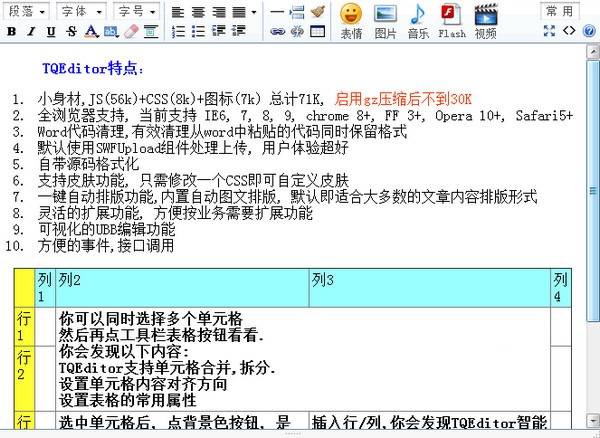600x438 pixels.
Task: Open the font color picker
Action: (91, 31)
